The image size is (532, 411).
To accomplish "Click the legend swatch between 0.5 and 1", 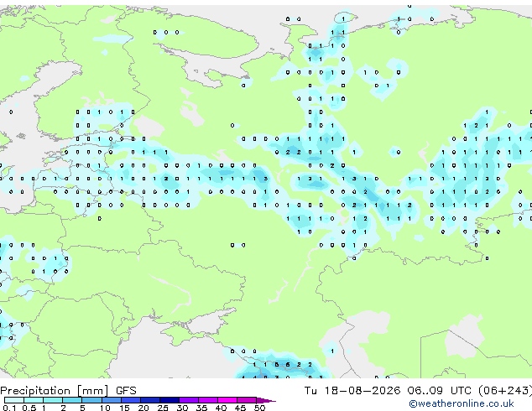I will pyautogui.click(x=34, y=400).
